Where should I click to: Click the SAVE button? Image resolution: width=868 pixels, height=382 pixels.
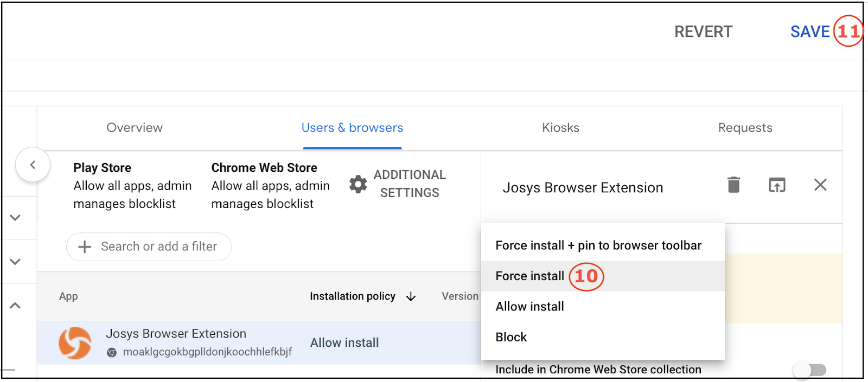coord(809,31)
